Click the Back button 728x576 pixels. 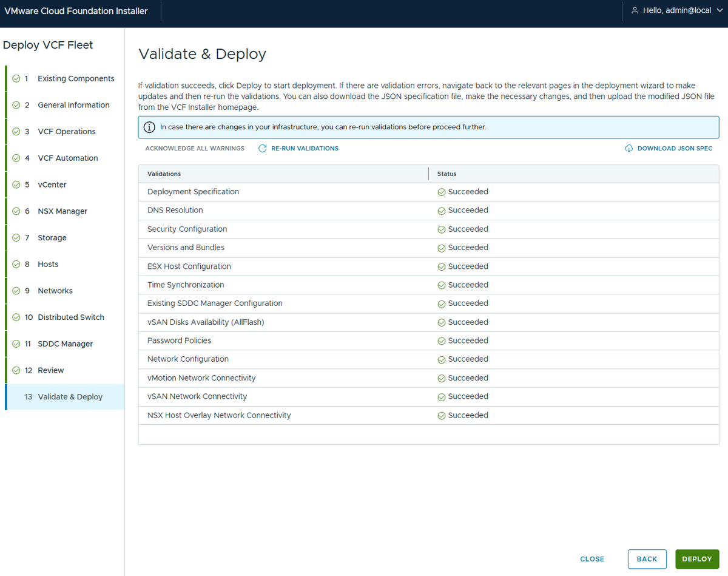(647, 559)
